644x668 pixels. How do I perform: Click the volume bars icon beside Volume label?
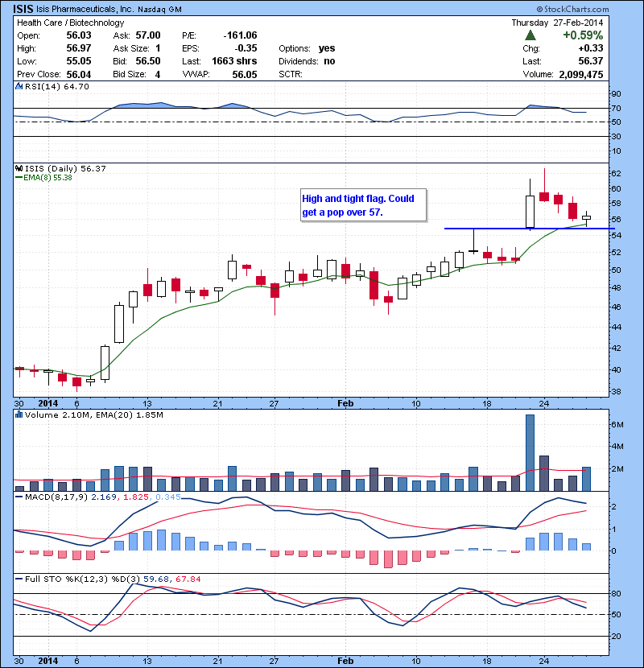coord(19,414)
